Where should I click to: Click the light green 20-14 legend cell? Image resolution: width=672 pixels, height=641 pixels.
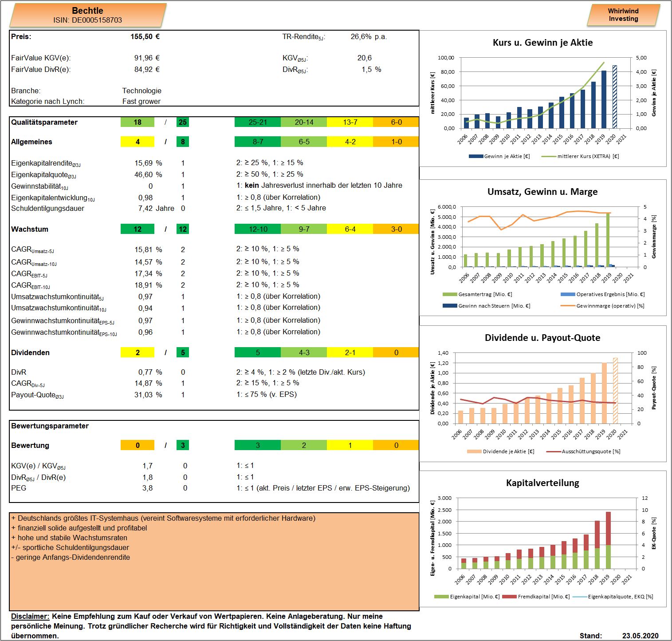[304, 122]
